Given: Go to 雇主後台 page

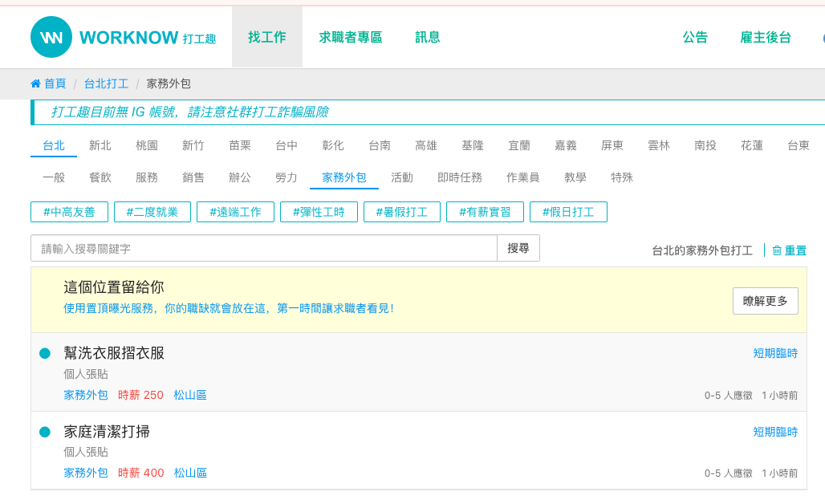Looking at the screenshot, I should pyautogui.click(x=766, y=37).
